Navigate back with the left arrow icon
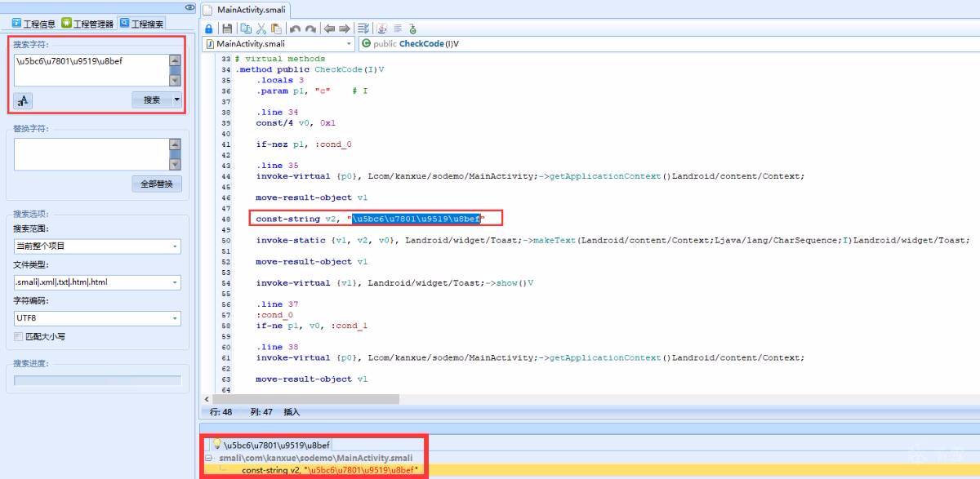Screen dimensions: 980x479 click(329, 29)
